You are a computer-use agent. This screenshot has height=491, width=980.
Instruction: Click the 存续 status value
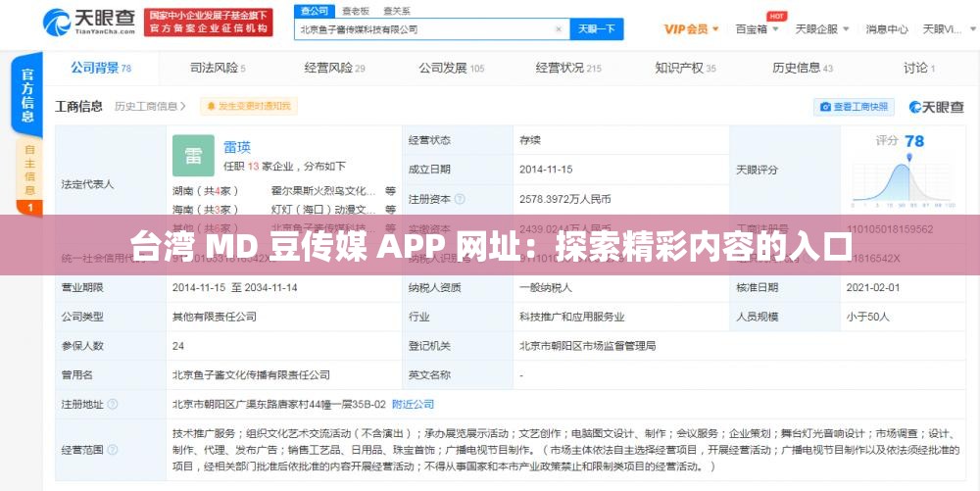[530, 140]
